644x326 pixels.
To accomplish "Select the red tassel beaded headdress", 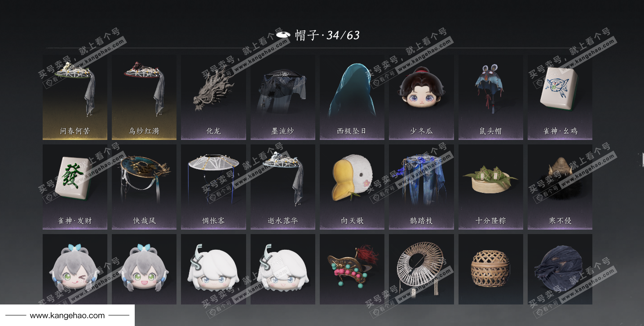I will pyautogui.click(x=352, y=269).
